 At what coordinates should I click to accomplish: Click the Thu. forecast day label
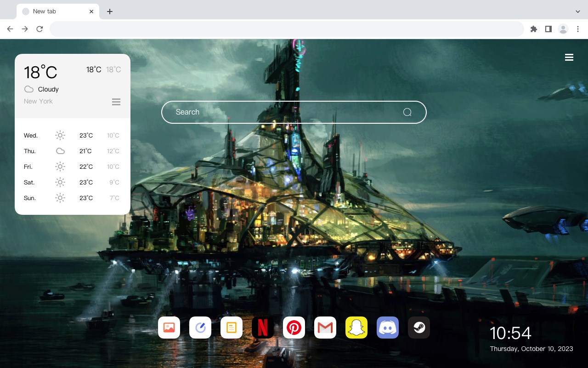(30, 151)
